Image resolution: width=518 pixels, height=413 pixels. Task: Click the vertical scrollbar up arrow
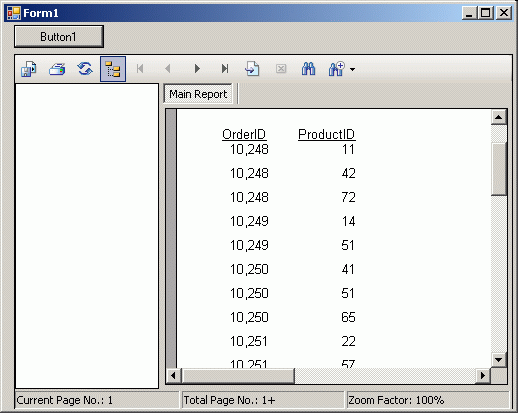click(x=499, y=117)
